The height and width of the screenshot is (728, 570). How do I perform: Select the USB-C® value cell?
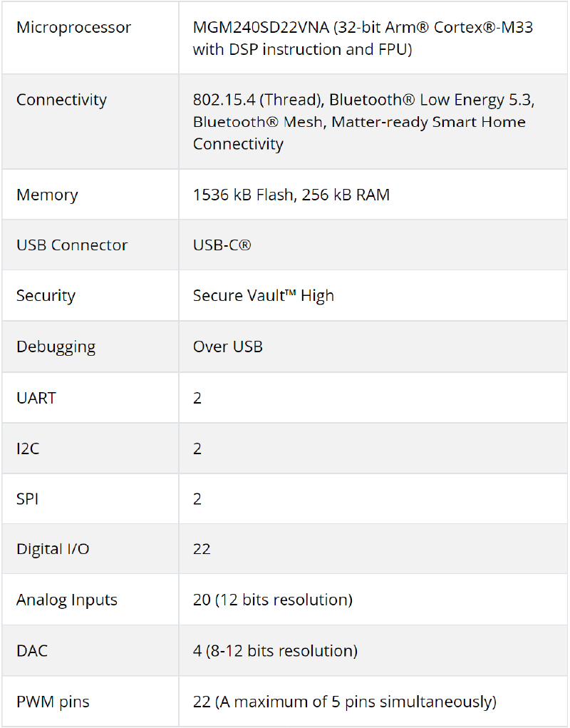[x=222, y=245]
